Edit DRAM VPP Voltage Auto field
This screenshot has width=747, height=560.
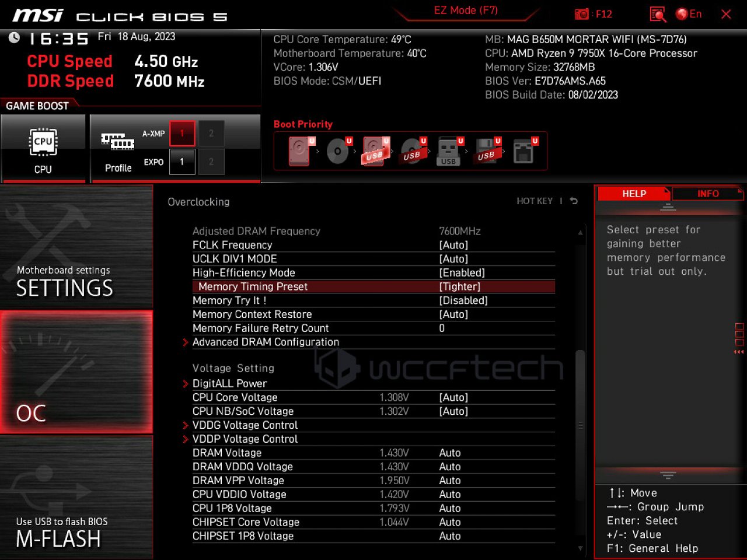450,481
